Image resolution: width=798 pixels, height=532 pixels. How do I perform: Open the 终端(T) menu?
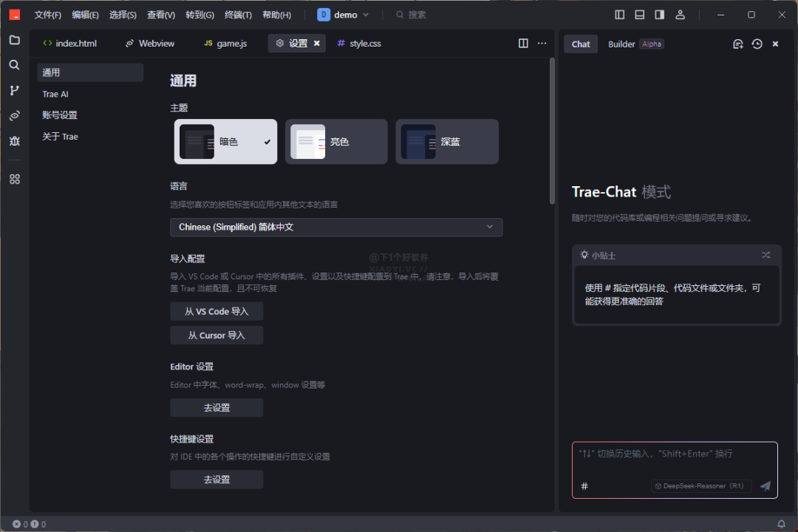point(238,15)
